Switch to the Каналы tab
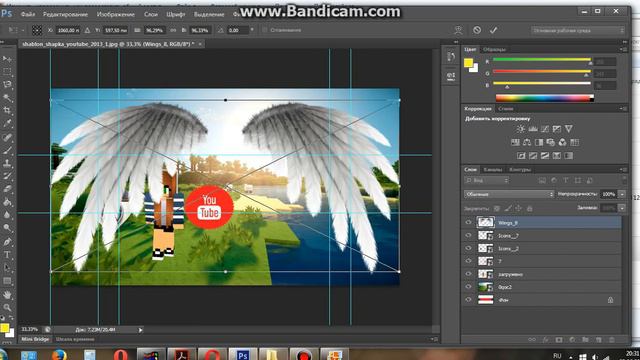This screenshot has height=360, width=640. [x=493, y=169]
